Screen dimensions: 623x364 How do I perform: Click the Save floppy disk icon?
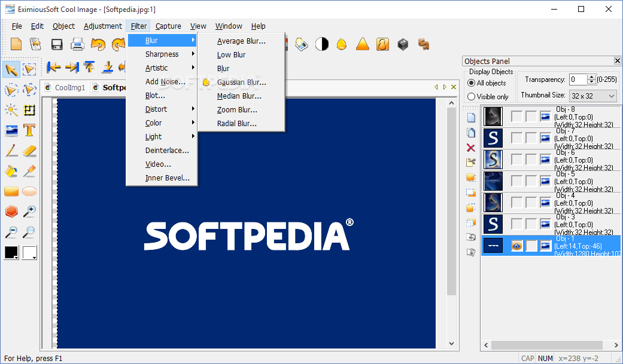[x=57, y=44]
